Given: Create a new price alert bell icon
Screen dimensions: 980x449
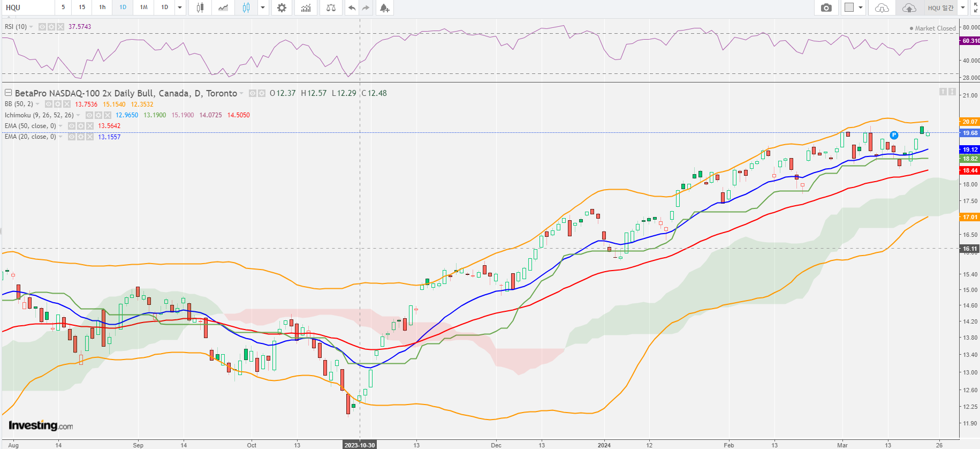Looking at the screenshot, I should (384, 8).
